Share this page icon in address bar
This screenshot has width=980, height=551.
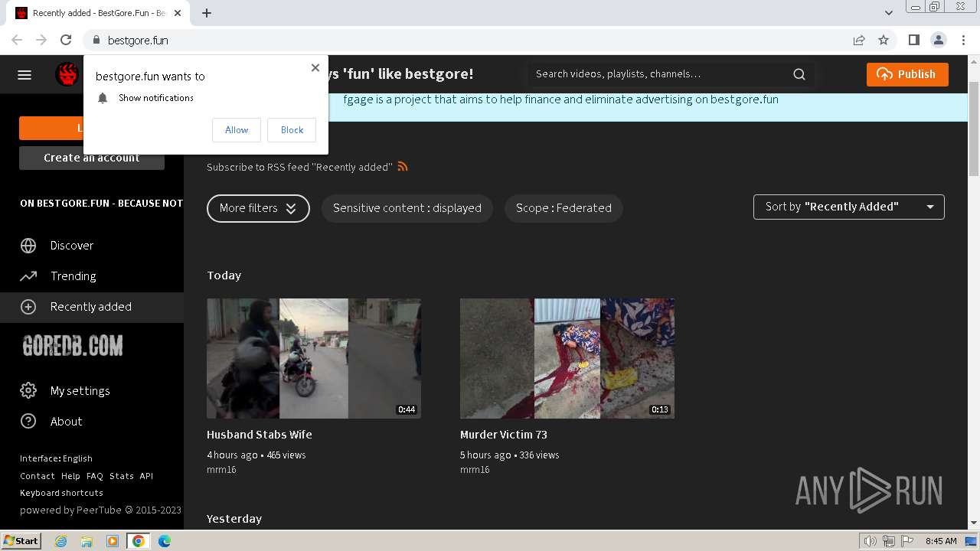(859, 40)
